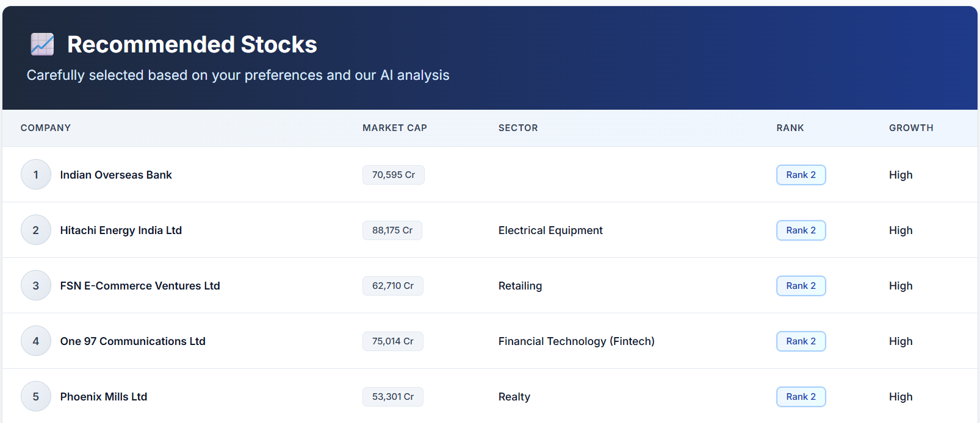980x423 pixels.
Task: Click the Realty sector cell
Action: pyautogui.click(x=514, y=397)
